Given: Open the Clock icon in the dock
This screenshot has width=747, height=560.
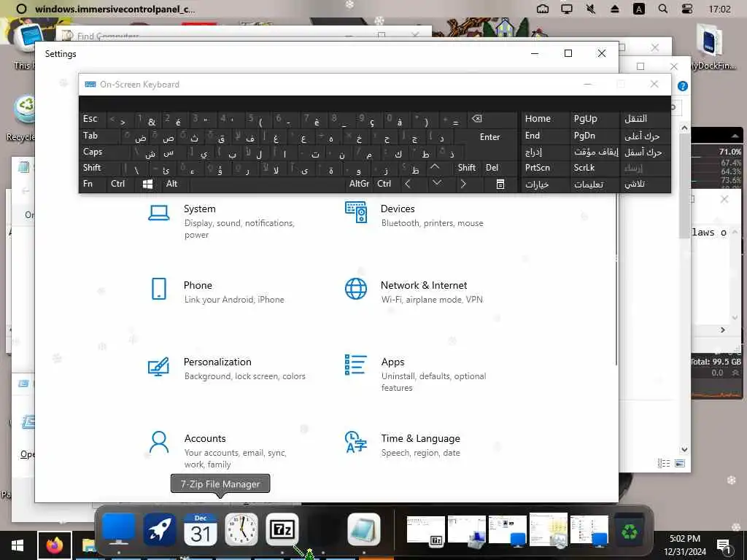Looking at the screenshot, I should click(241, 529).
